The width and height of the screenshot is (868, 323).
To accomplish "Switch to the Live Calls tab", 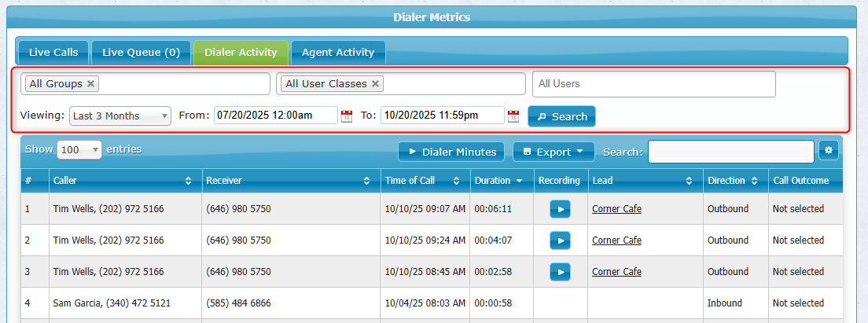I will tap(53, 53).
